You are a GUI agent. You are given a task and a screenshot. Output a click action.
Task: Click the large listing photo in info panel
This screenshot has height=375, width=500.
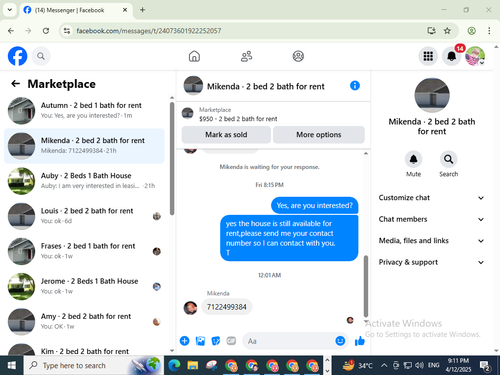(x=432, y=95)
